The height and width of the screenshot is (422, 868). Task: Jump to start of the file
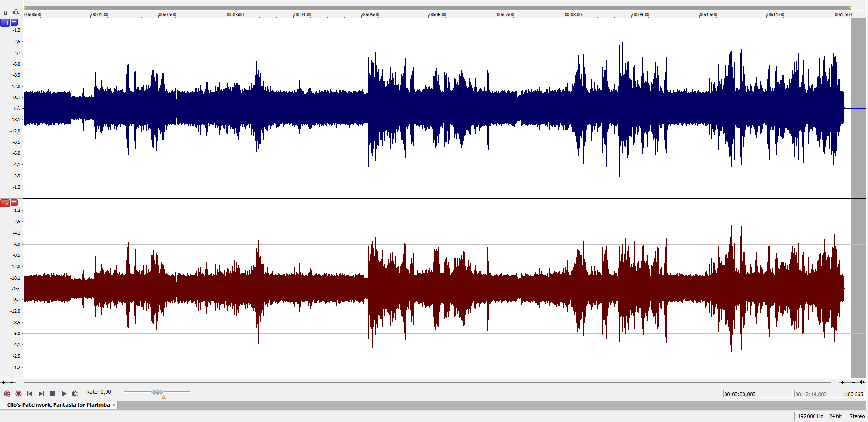pos(30,394)
